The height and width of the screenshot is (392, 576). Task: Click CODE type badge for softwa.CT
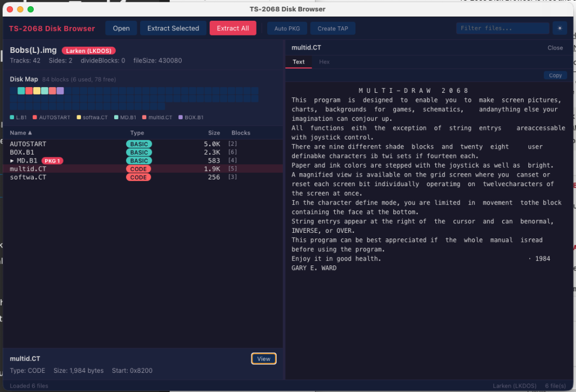pos(138,177)
